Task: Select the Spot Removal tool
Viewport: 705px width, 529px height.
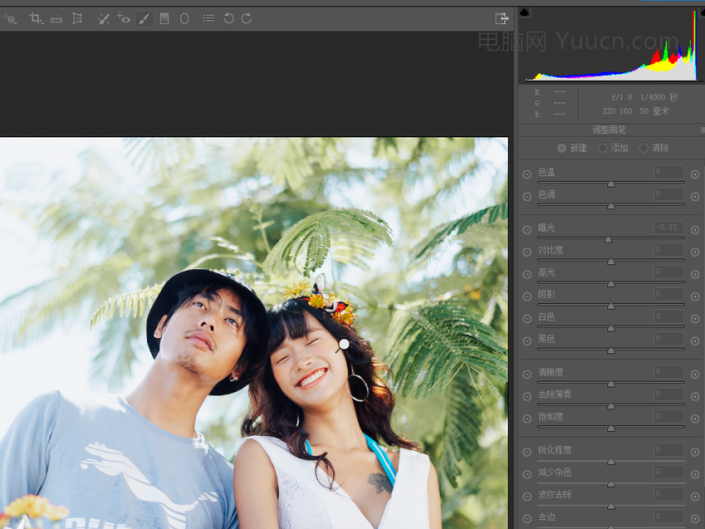Action: click(103, 18)
